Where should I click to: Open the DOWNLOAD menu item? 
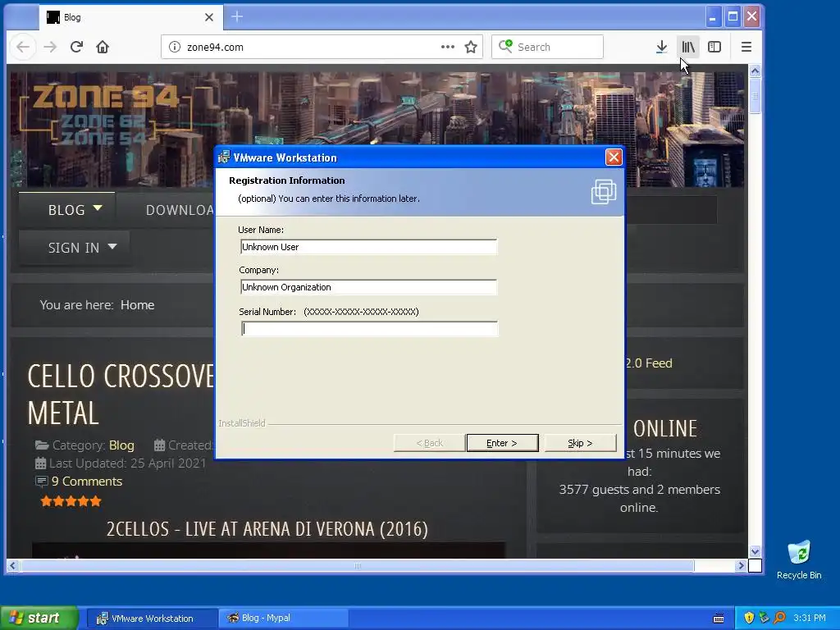[180, 210]
